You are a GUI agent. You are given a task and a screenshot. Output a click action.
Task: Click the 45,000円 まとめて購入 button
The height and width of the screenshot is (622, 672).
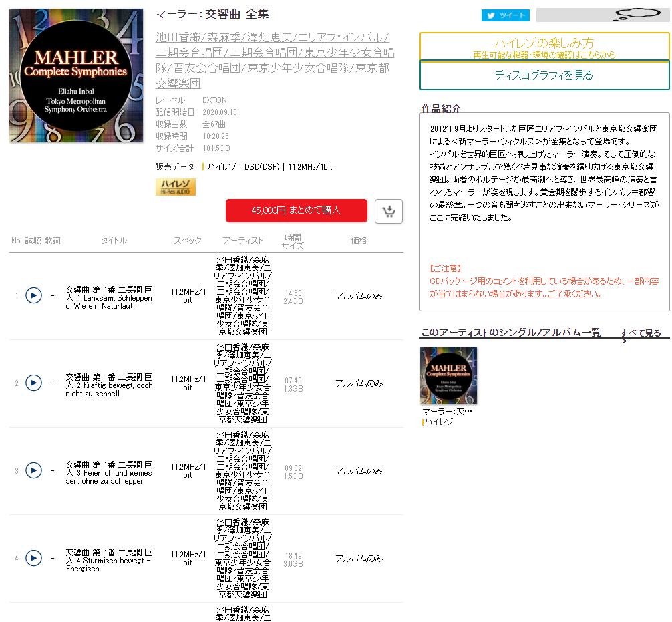click(296, 210)
